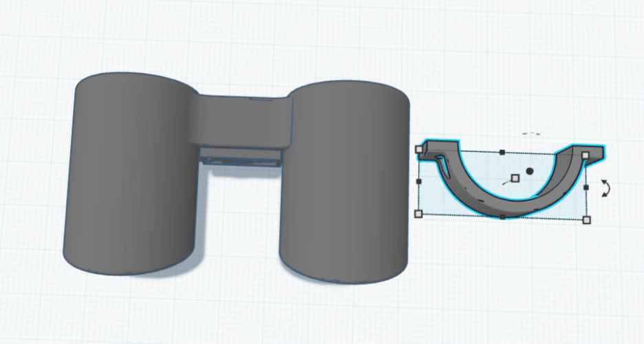Click the black top-edge midpoint handle
The image size is (644, 344).
tap(502, 152)
